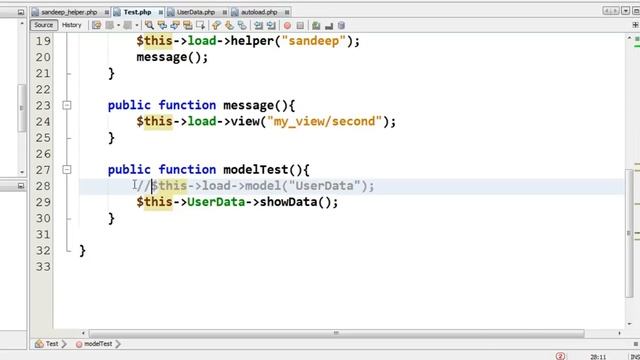This screenshot has height=360, width=640.
Task: Click line number 24 in gutter
Action: [43, 122]
